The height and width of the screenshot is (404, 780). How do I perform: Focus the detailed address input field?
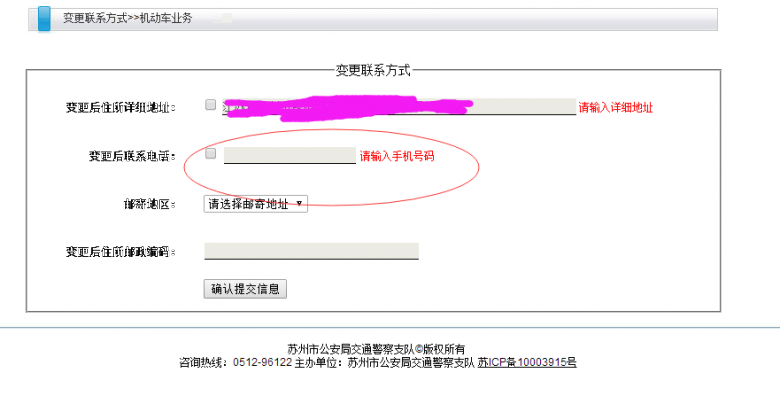399,106
